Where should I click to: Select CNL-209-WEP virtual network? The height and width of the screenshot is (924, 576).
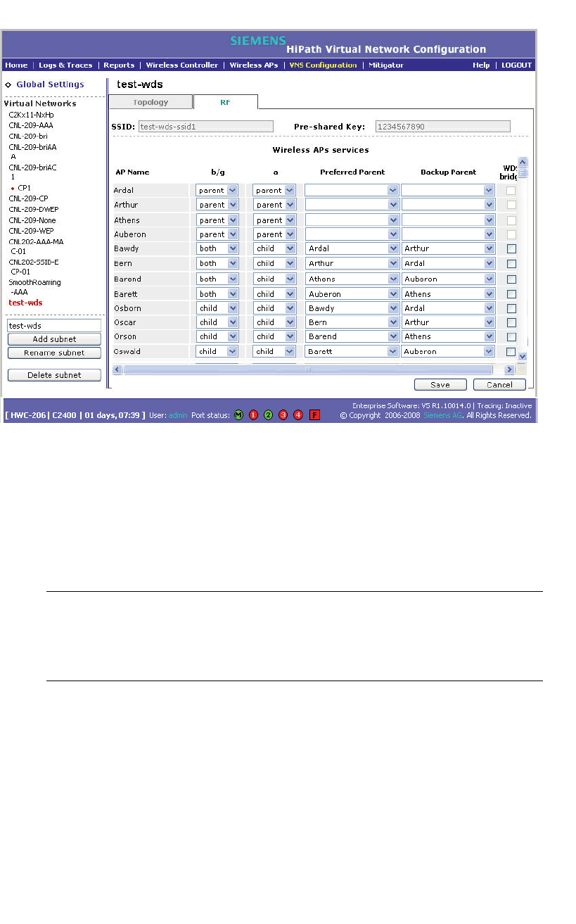31,231
